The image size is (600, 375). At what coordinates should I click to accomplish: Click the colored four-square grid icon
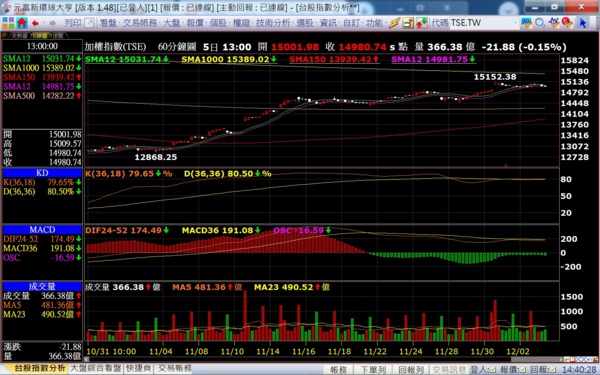coord(8,23)
